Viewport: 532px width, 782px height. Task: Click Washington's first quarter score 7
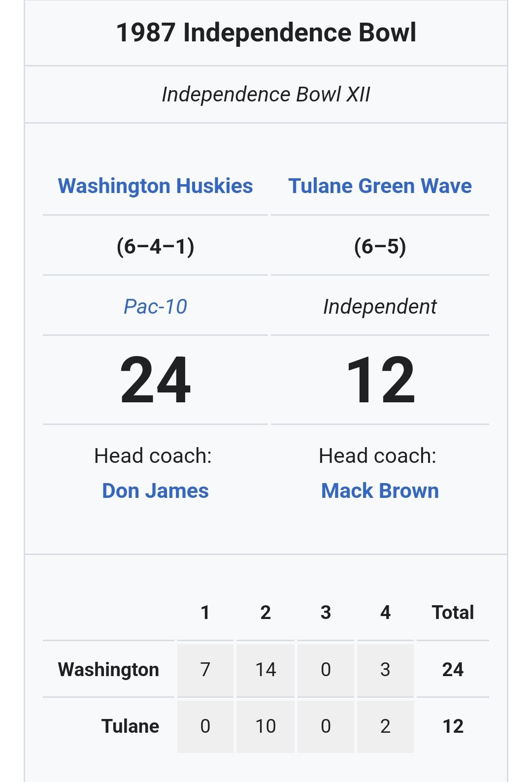[205, 670]
